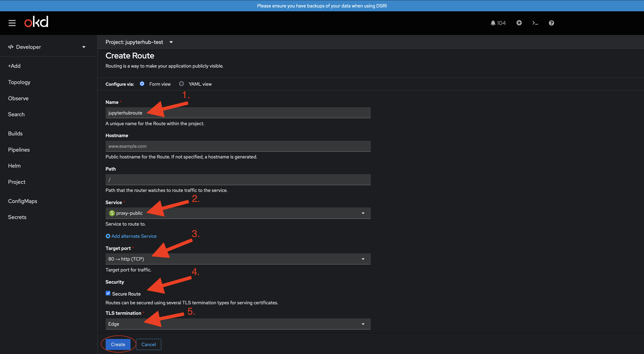Image resolution: width=644 pixels, height=354 pixels.
Task: Click the plus import icon in header
Action: (519, 23)
